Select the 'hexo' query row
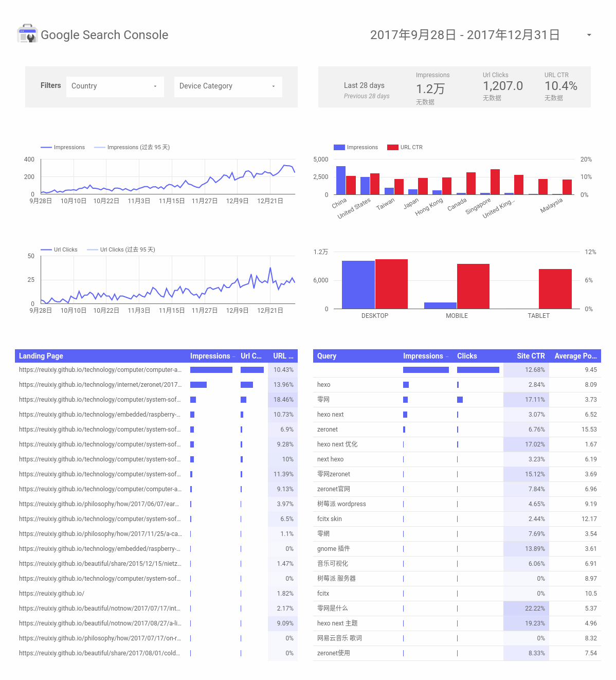Viewport: 616px width, 680px height. 457,385
